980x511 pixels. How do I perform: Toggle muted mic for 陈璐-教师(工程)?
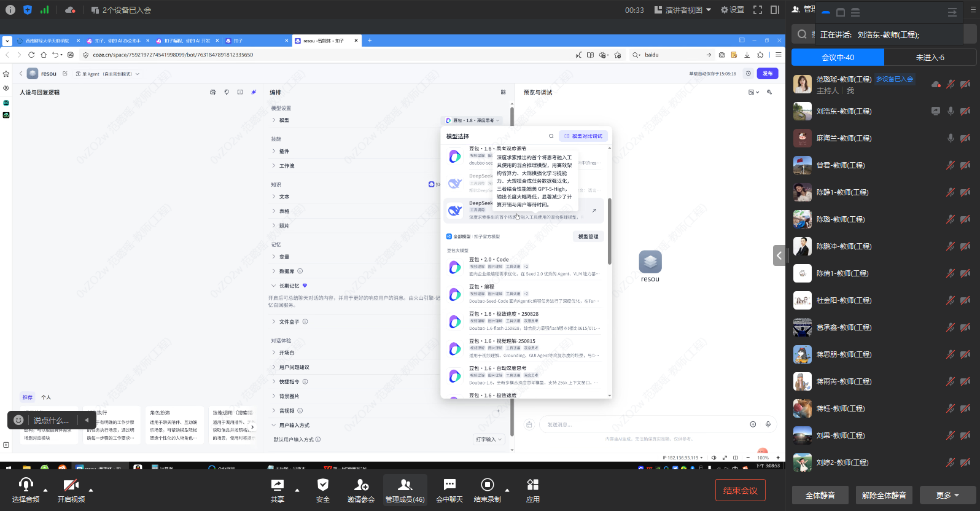tap(951, 219)
